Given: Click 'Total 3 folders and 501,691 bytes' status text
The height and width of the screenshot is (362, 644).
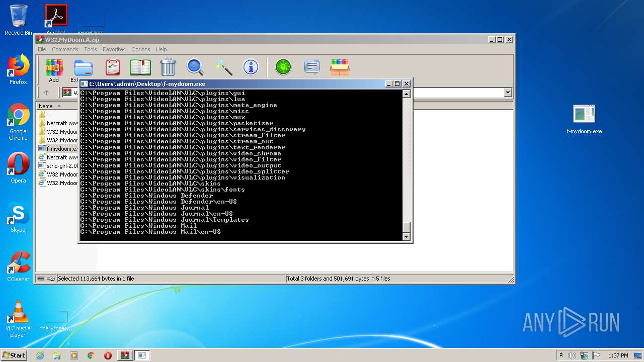Looking at the screenshot, I should [x=339, y=279].
